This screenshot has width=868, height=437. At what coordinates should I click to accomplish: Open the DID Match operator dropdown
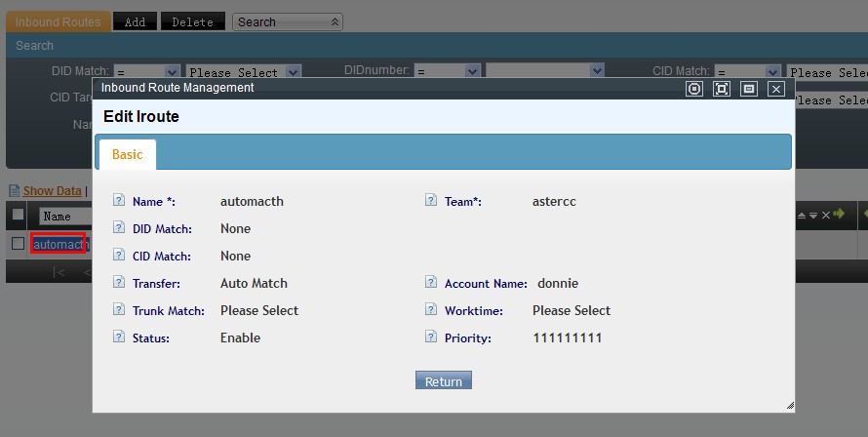[x=147, y=72]
